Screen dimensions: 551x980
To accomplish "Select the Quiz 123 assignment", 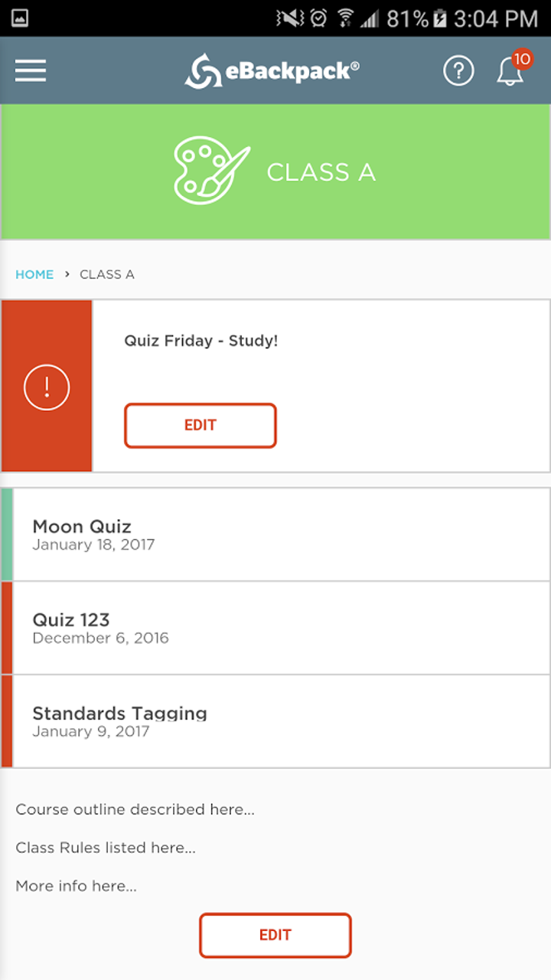I will click(x=275, y=627).
